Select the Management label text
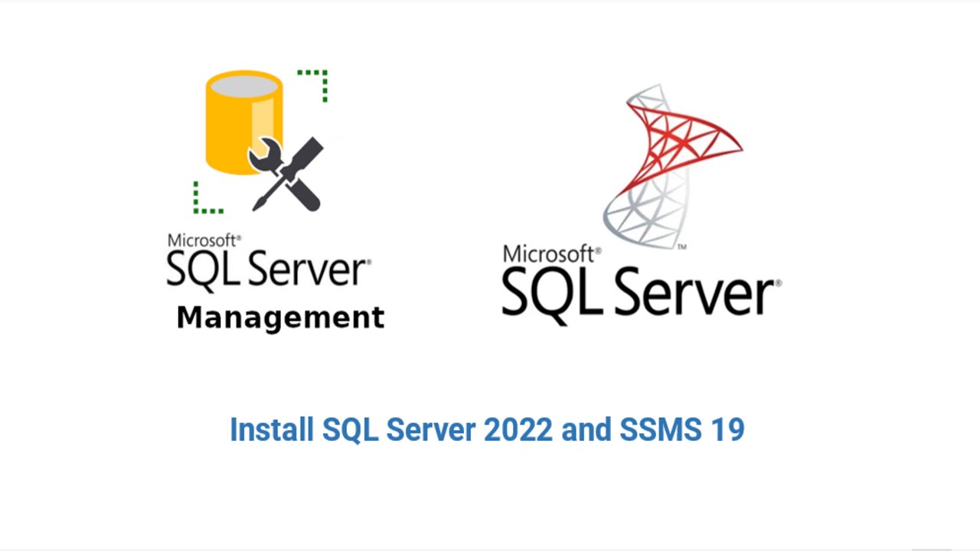 click(279, 318)
